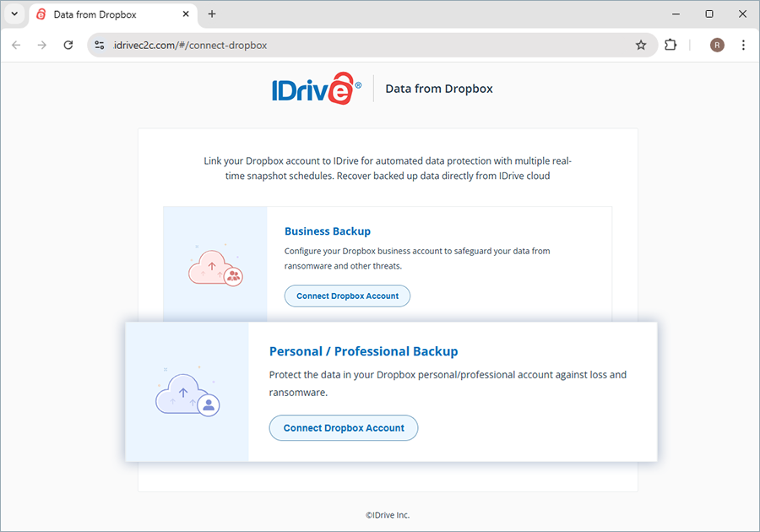Maximize the browser window
The image size is (760, 532).
point(709,14)
